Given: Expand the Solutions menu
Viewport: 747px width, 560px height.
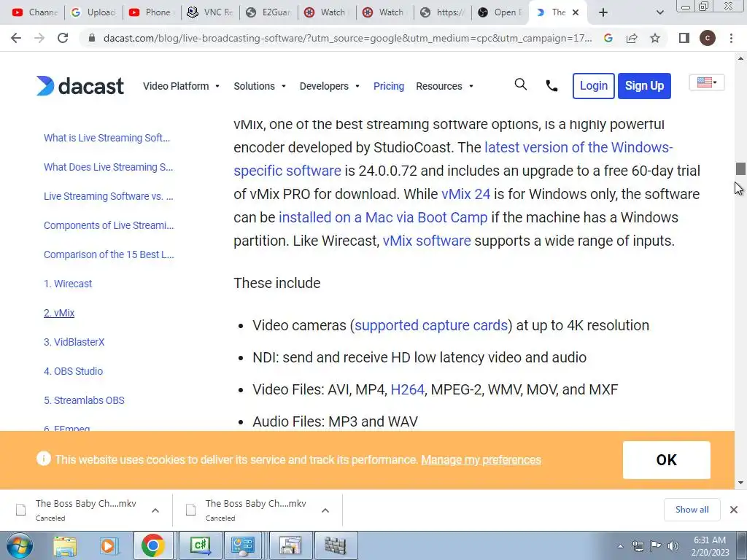Looking at the screenshot, I should point(260,86).
